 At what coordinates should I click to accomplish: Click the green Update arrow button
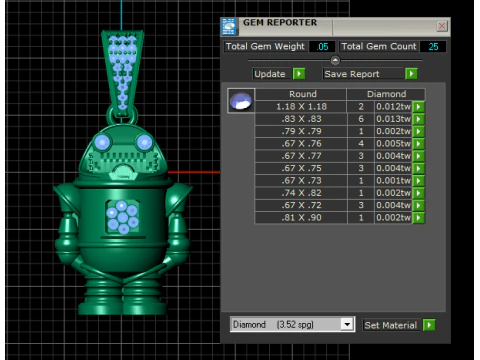point(299,74)
